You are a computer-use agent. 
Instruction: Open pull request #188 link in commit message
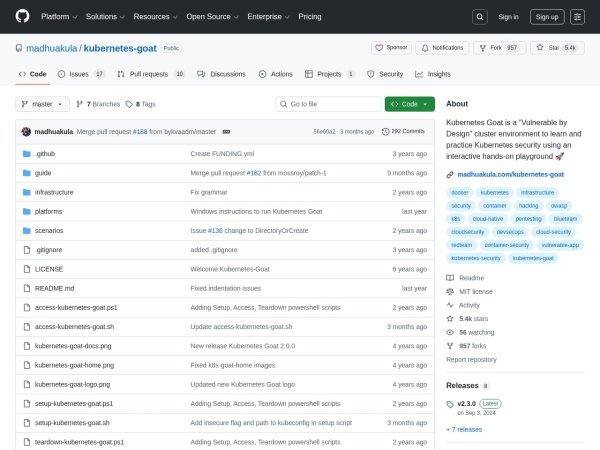[x=140, y=132]
